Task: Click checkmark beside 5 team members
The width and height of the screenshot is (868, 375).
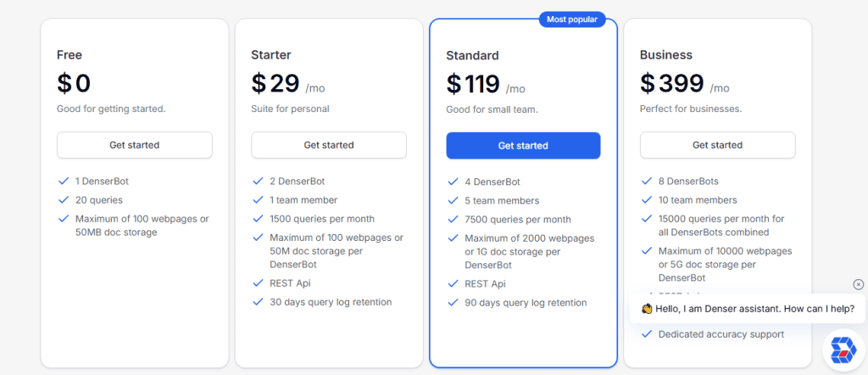Action: tap(453, 200)
